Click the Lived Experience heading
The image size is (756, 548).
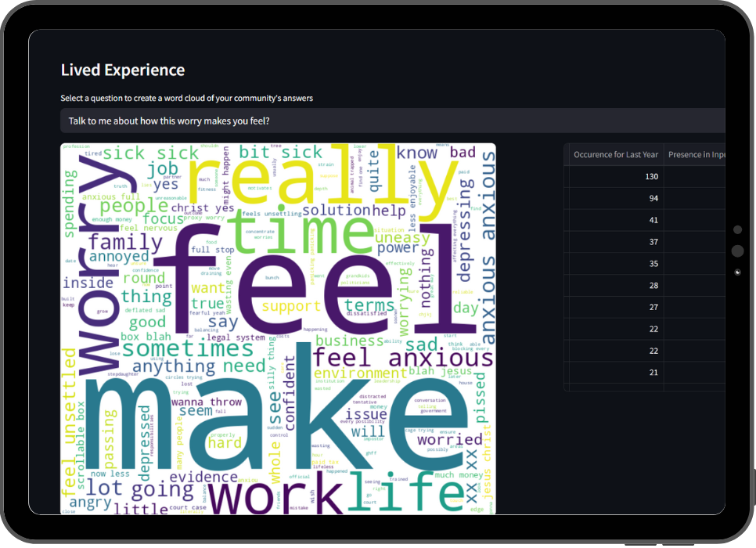pos(123,70)
